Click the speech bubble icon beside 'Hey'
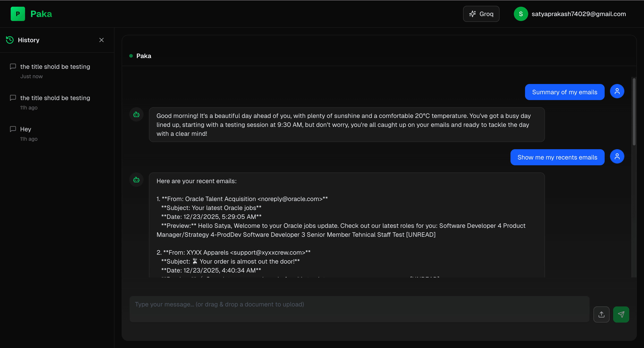 click(13, 129)
